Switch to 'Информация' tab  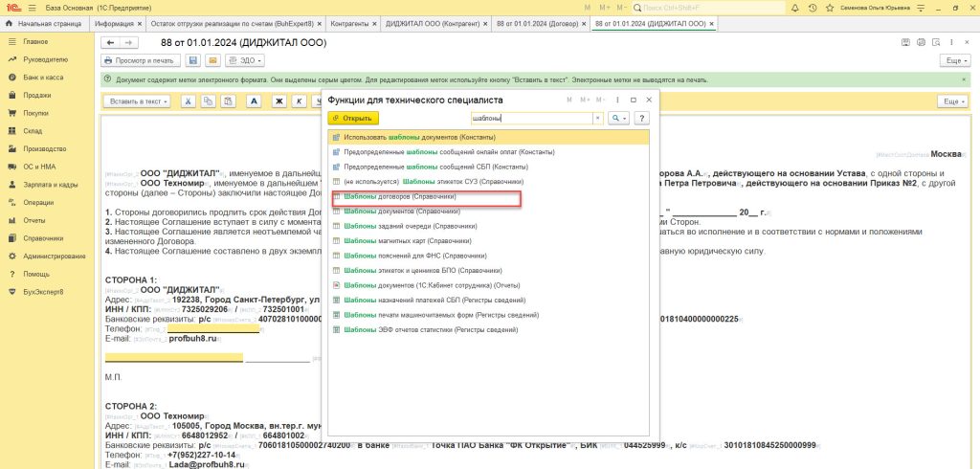tap(113, 24)
